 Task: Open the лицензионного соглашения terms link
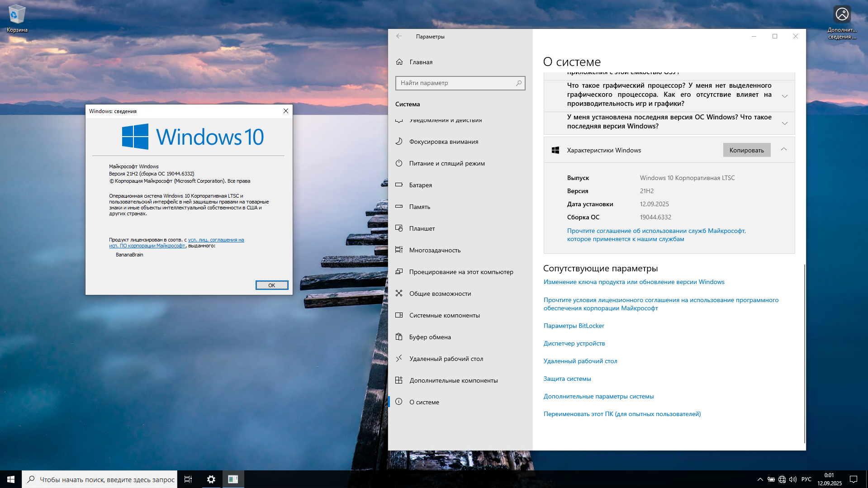661,304
